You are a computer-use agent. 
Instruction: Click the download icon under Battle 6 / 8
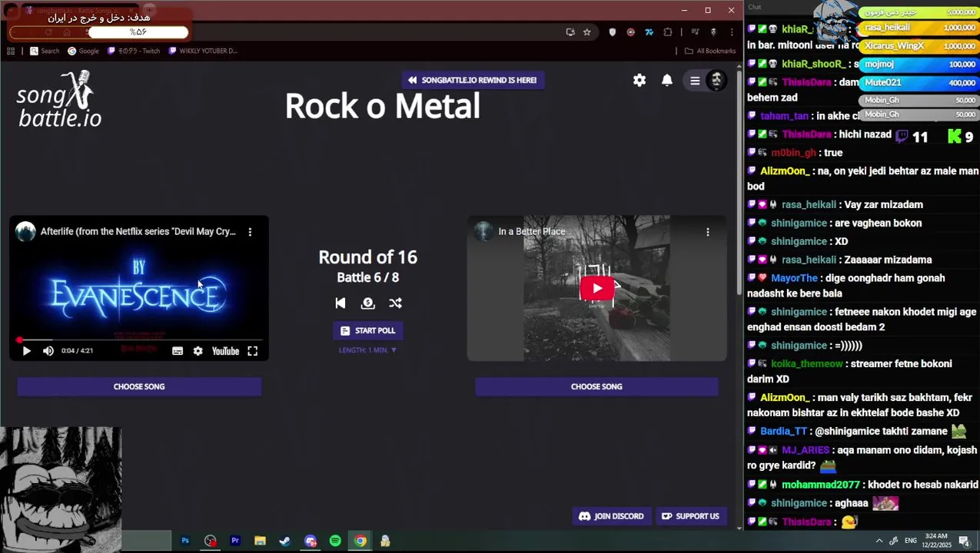(367, 303)
